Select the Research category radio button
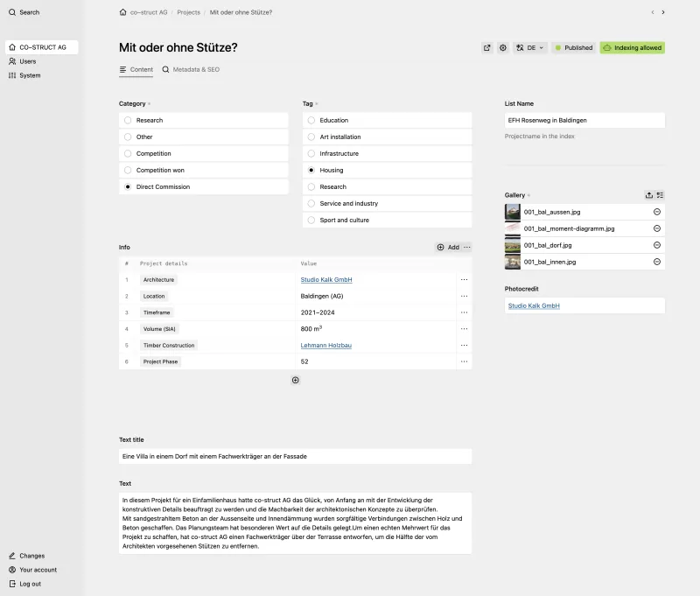Screen dimensions: 700x596 point(128,120)
